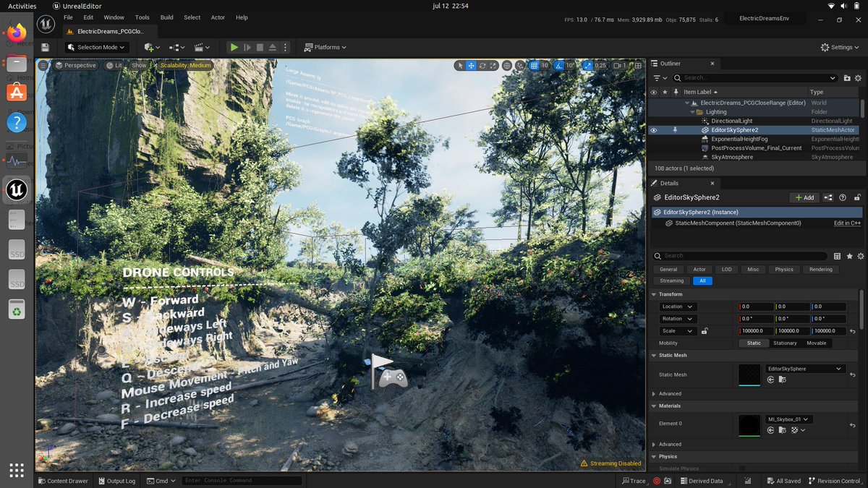The image size is (868, 488).
Task: Focus the Outliner search field
Action: pos(756,77)
